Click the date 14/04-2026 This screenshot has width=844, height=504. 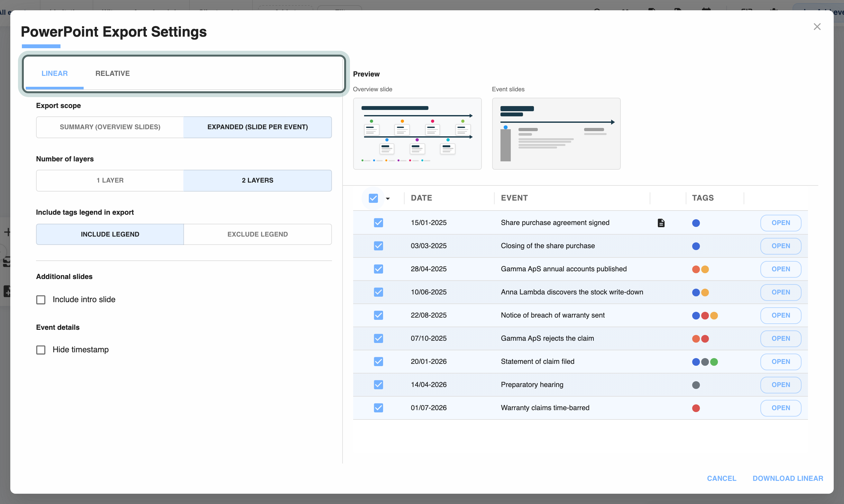pos(428,384)
